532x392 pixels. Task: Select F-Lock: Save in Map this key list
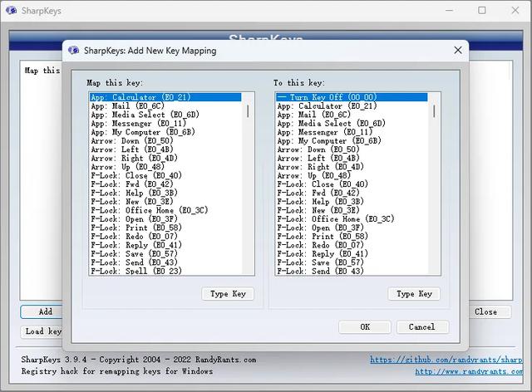point(165,254)
